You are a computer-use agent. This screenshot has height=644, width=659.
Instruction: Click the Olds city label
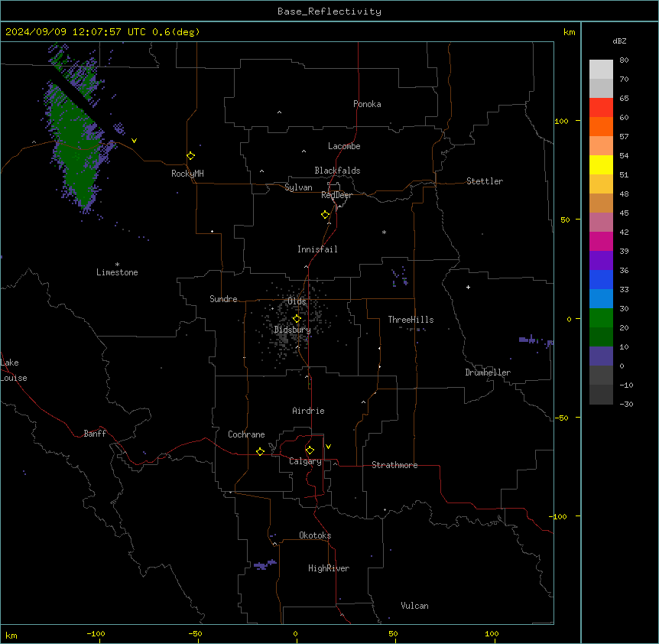coord(297,301)
